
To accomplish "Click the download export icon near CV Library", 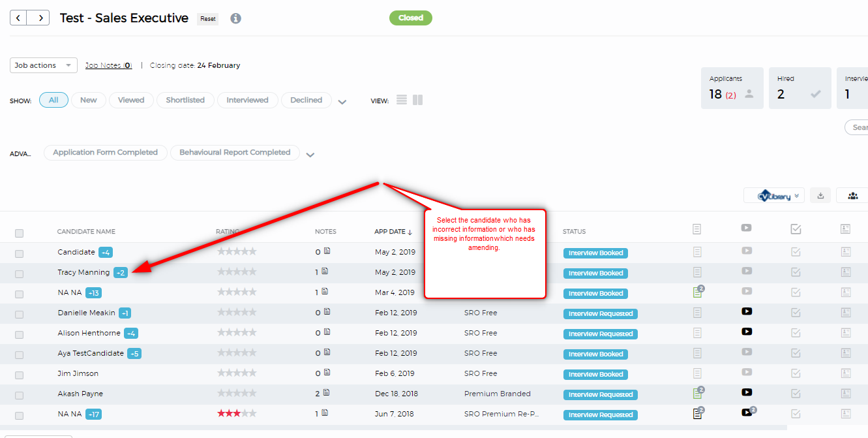I will (x=820, y=195).
